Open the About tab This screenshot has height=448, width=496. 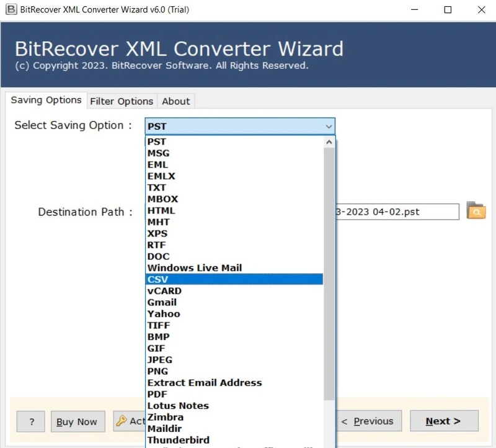(175, 101)
